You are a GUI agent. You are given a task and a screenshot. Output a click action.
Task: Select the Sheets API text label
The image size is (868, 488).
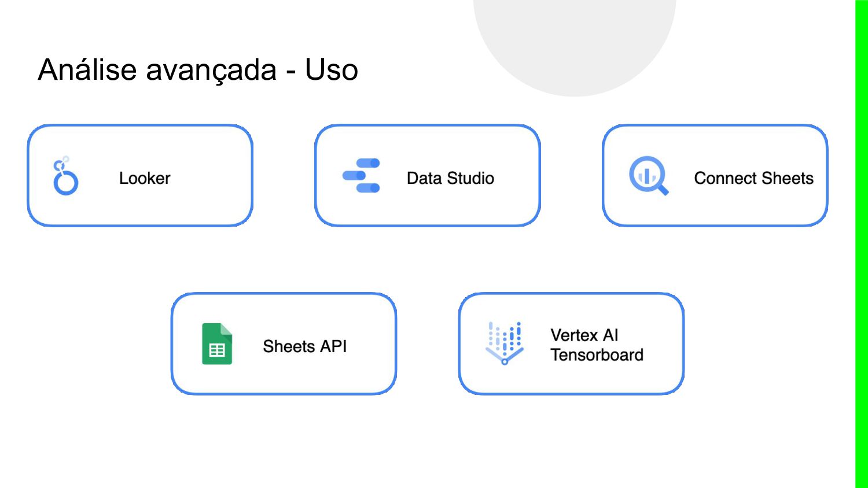(x=304, y=346)
